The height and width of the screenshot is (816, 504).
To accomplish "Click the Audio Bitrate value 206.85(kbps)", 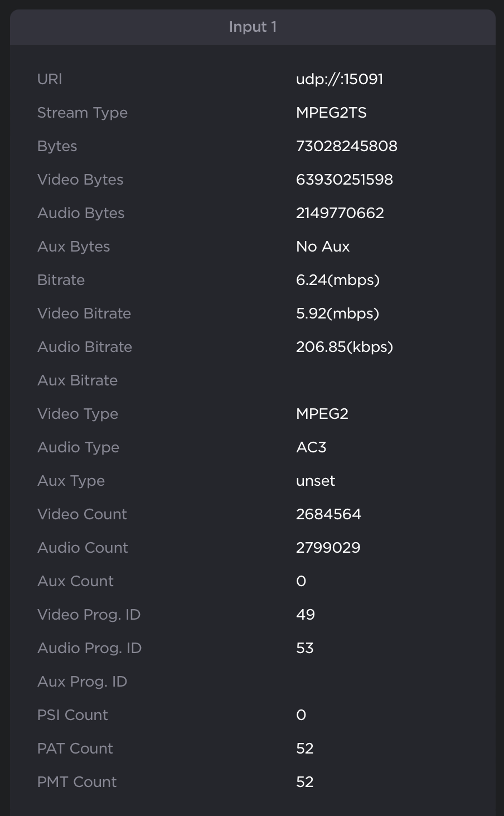I will point(344,346).
